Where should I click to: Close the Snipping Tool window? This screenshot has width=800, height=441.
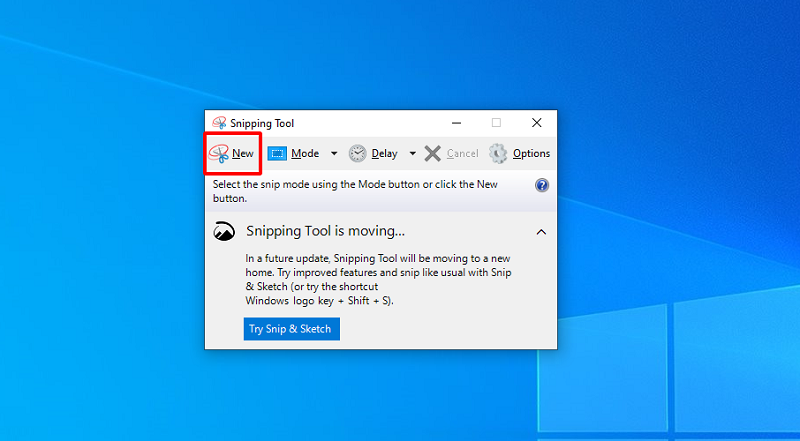pos(537,123)
